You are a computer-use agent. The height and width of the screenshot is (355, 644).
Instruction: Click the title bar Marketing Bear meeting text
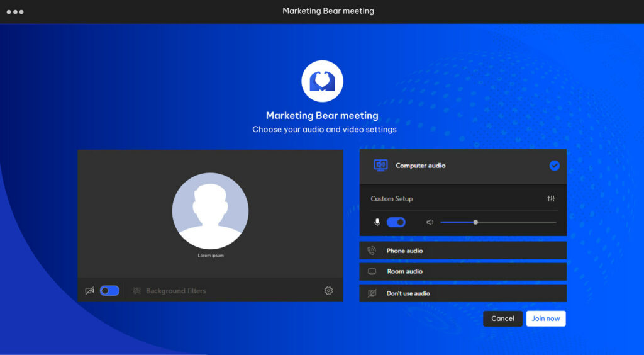pyautogui.click(x=328, y=11)
